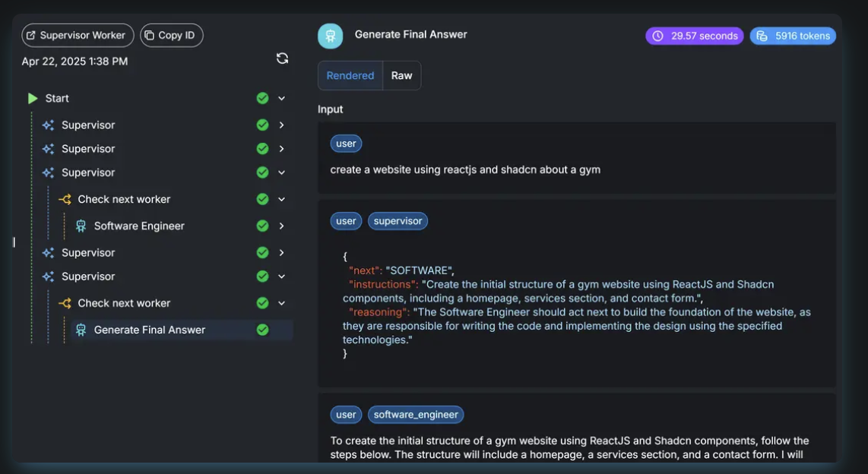Collapse the last Check next worker chevron
Viewport: 868px width, 474px height.
282,303
